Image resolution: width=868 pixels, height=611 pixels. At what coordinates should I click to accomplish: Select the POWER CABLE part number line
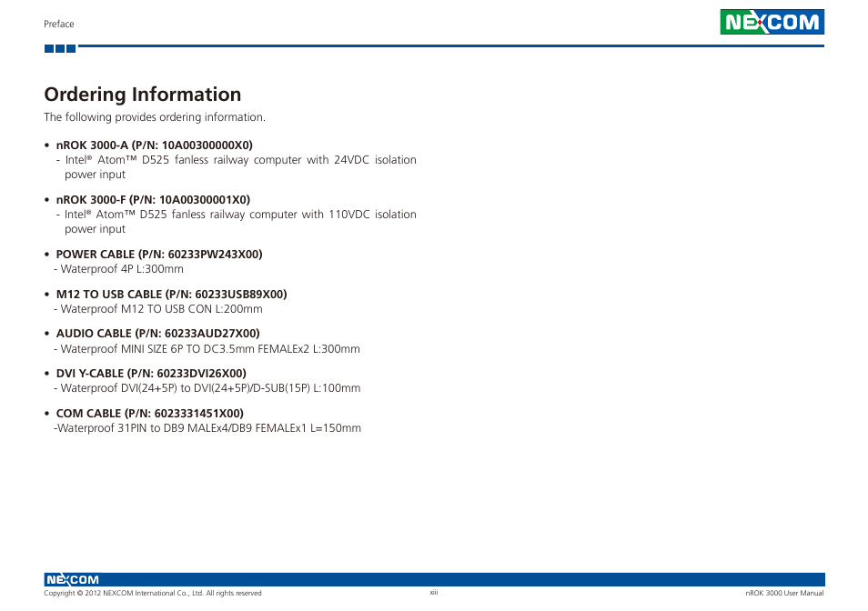pos(159,255)
